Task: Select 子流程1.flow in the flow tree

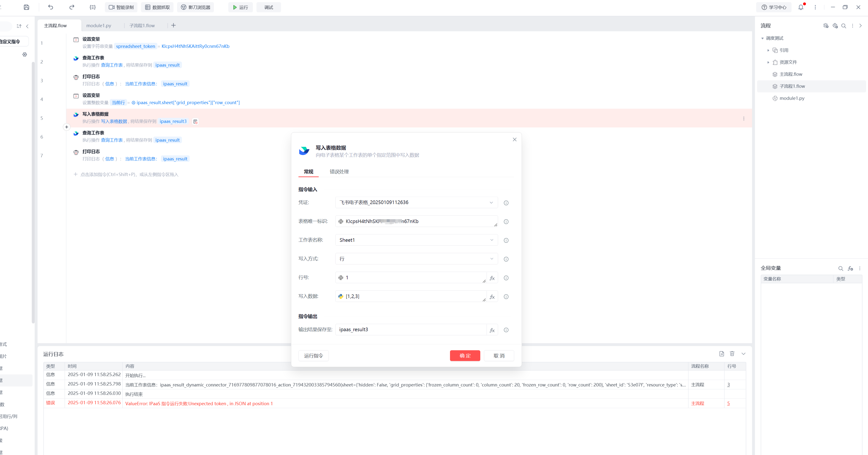Action: tap(792, 86)
